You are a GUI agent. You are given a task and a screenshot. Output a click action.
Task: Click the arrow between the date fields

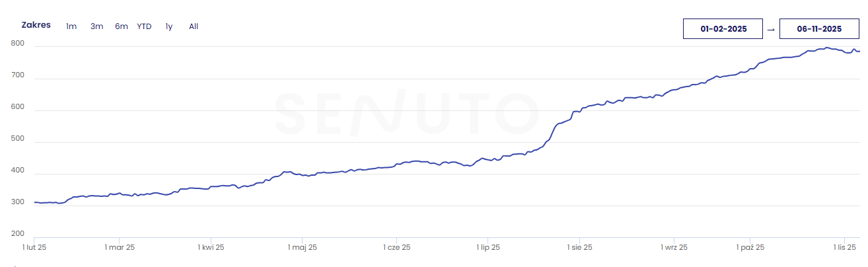[771, 30]
